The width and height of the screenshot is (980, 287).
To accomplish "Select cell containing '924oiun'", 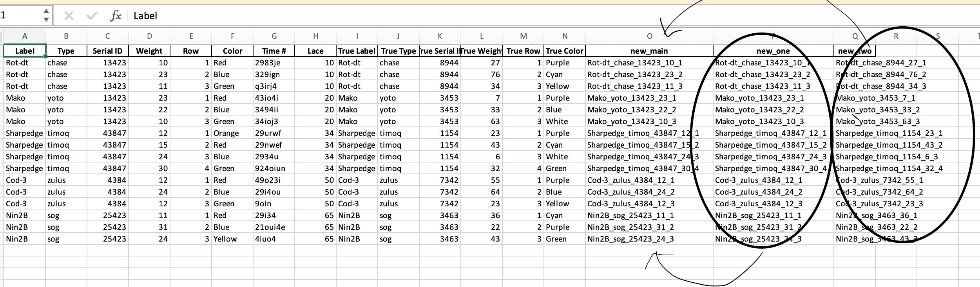I will 274,168.
